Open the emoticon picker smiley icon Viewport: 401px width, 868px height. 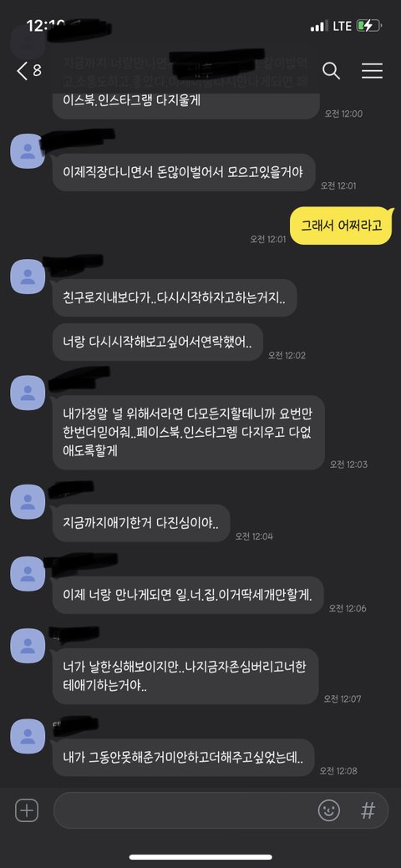tap(329, 811)
